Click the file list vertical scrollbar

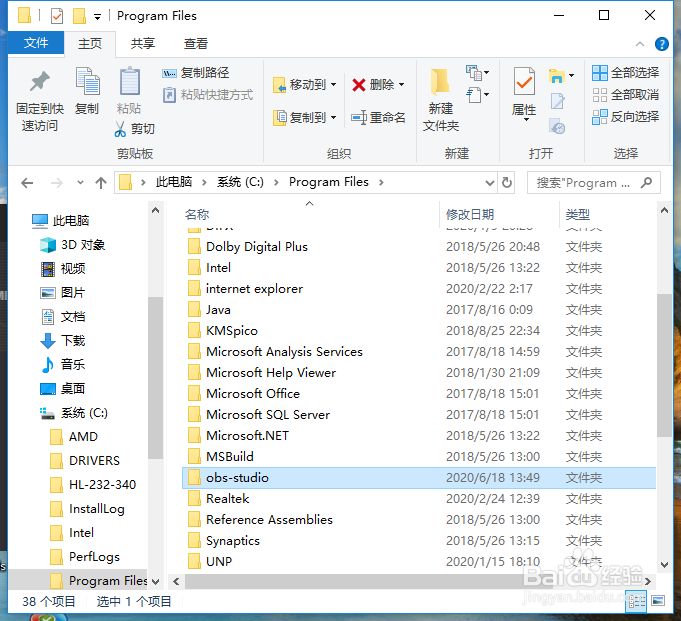click(664, 366)
